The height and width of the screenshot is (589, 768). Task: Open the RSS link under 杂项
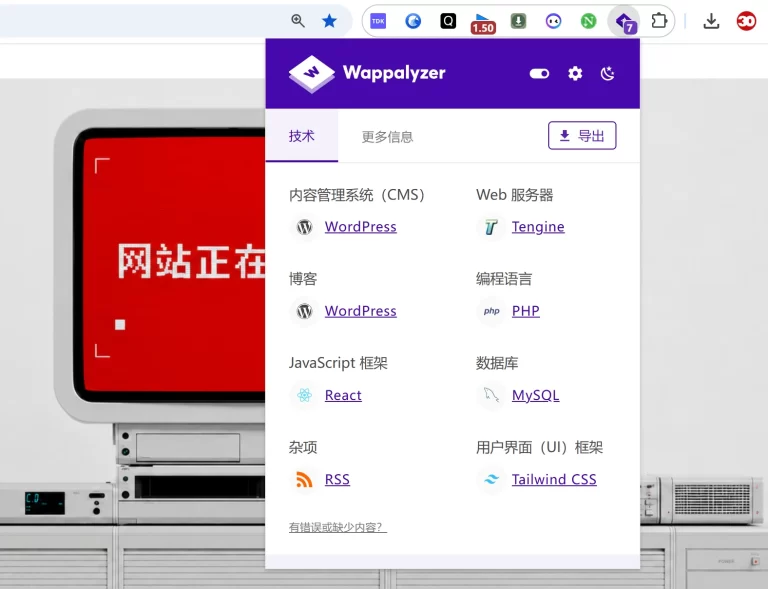point(337,479)
